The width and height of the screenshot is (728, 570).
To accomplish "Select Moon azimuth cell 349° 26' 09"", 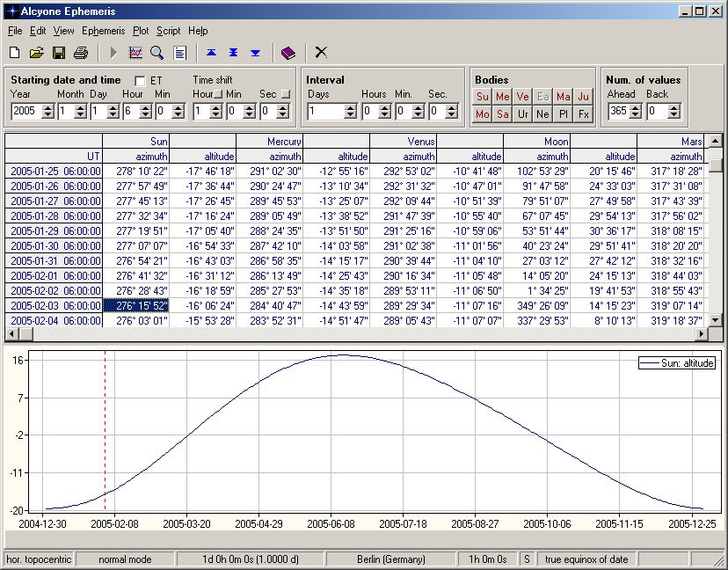I will coord(536,306).
